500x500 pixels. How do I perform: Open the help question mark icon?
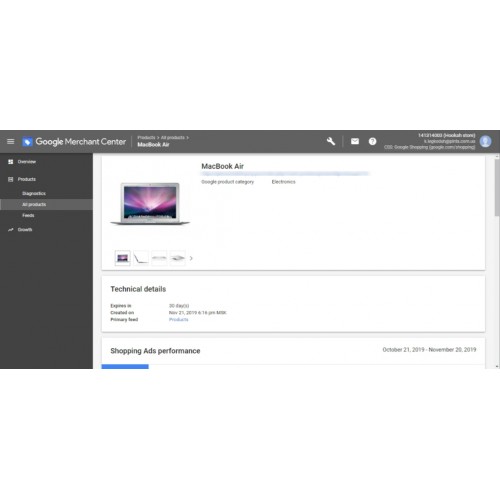tap(372, 141)
